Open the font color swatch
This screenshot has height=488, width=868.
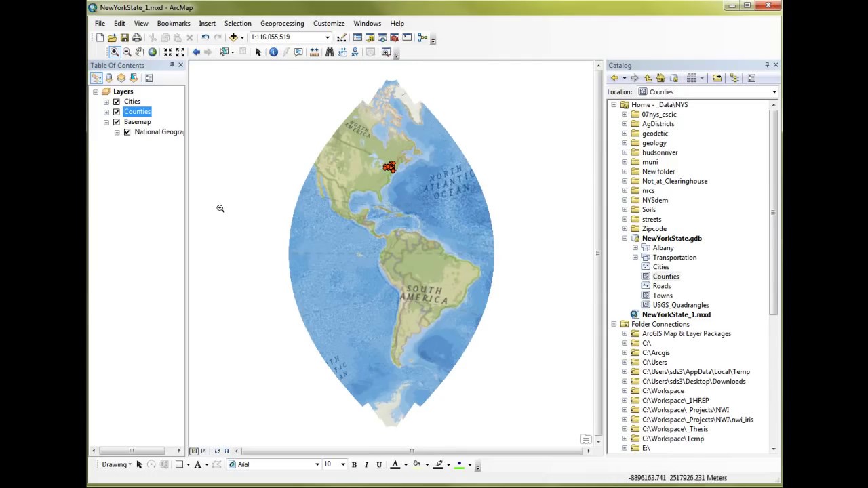point(395,464)
